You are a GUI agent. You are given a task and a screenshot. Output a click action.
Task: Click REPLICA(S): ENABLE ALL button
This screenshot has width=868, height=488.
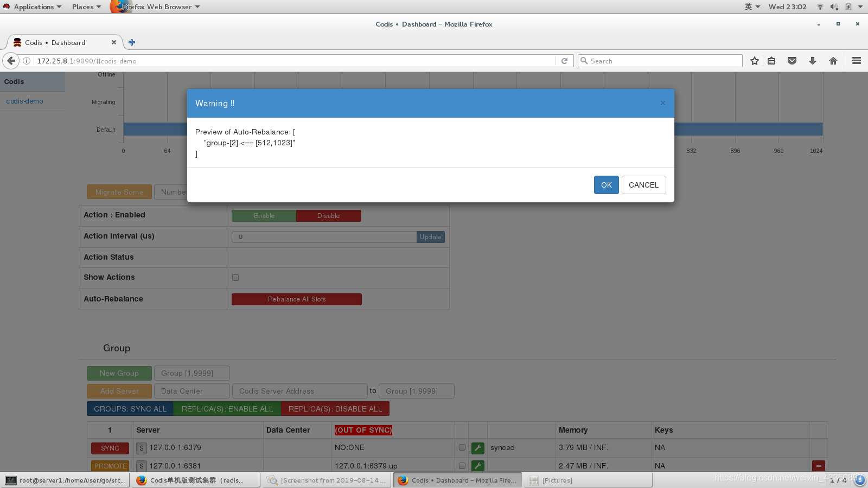pyautogui.click(x=227, y=409)
